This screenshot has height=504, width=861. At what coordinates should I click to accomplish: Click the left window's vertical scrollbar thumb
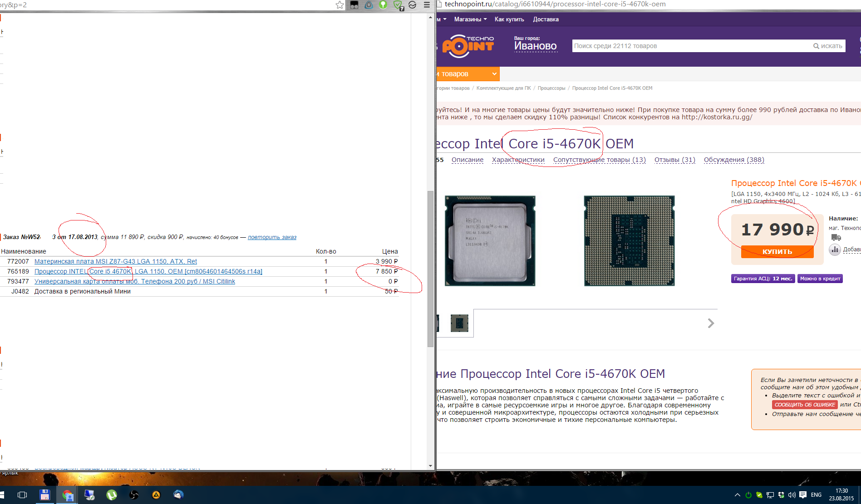[430, 269]
